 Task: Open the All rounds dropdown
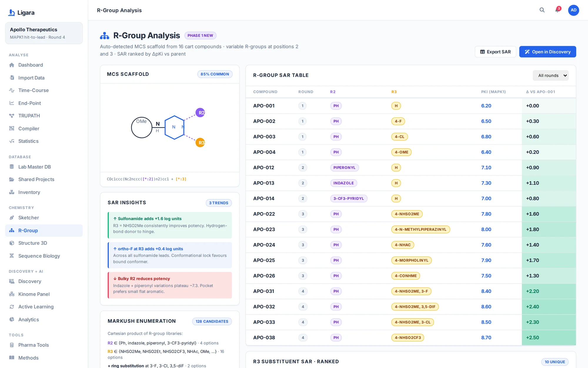point(550,75)
